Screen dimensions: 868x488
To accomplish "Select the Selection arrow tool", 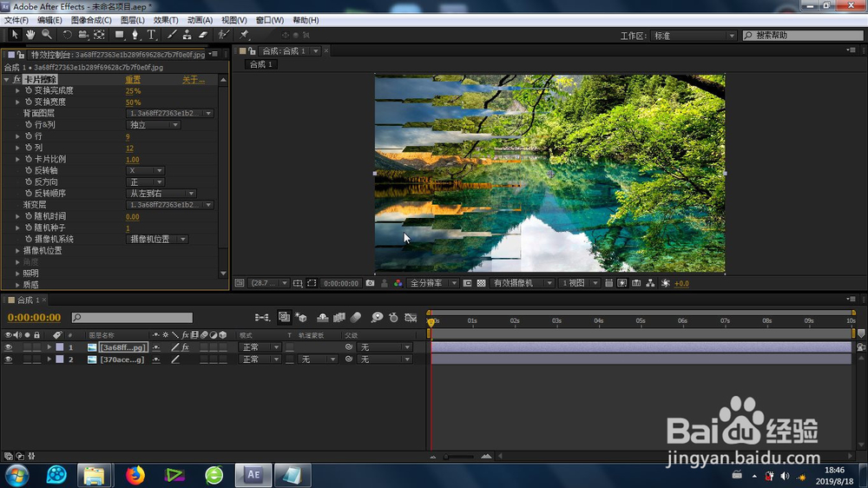I will click(x=15, y=35).
